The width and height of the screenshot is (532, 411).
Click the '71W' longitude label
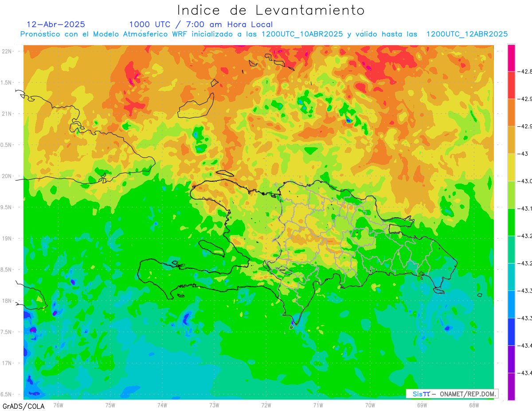318,405
